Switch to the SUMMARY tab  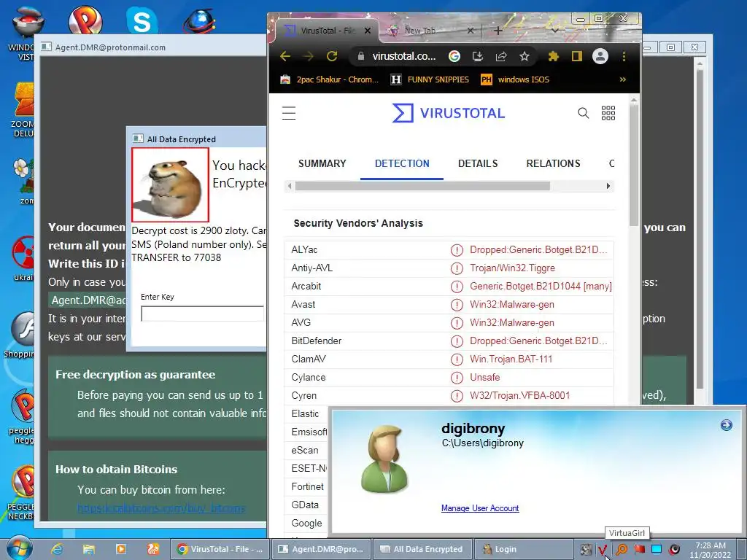pos(322,164)
